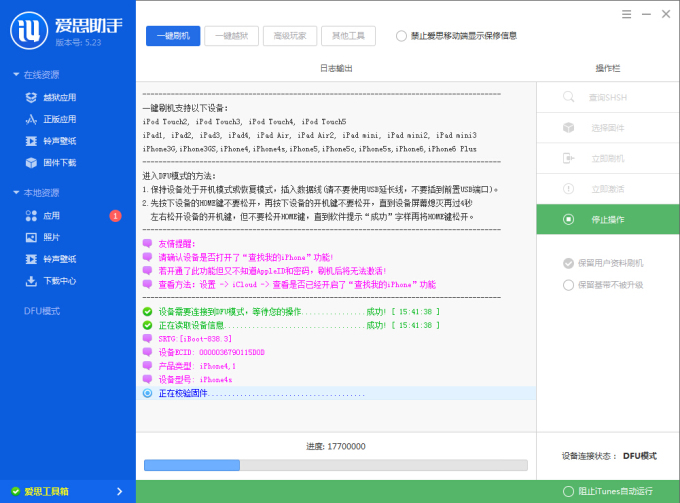This screenshot has height=503, width=680.
Task: Collapse the 本地资源 section
Action: pyautogui.click(x=16, y=193)
